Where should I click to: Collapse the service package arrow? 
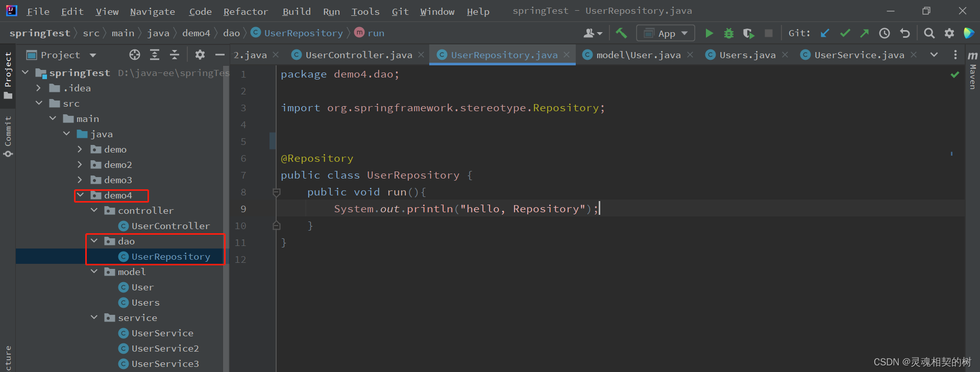[x=94, y=318]
